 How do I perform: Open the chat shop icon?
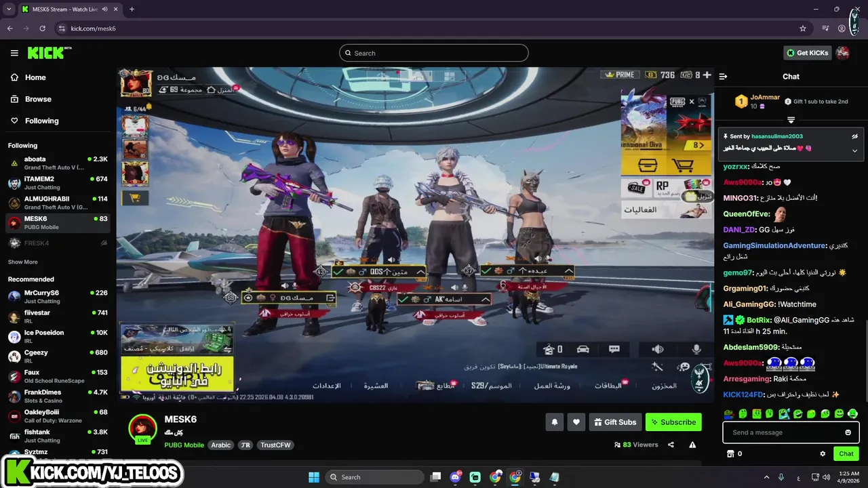tap(730, 453)
